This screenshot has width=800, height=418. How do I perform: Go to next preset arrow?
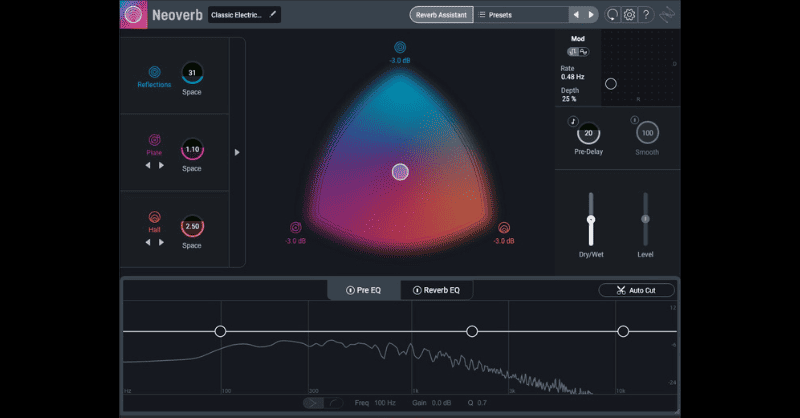point(591,15)
